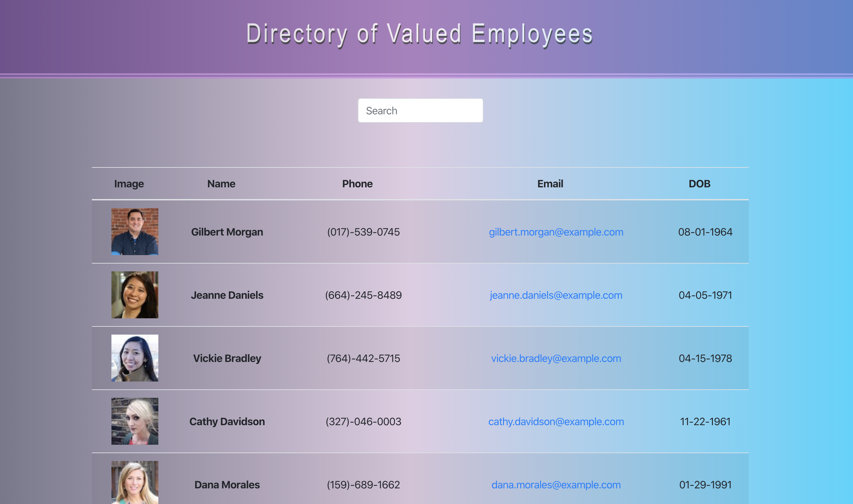
Task: Select the name Dana Morales
Action: [x=227, y=485]
